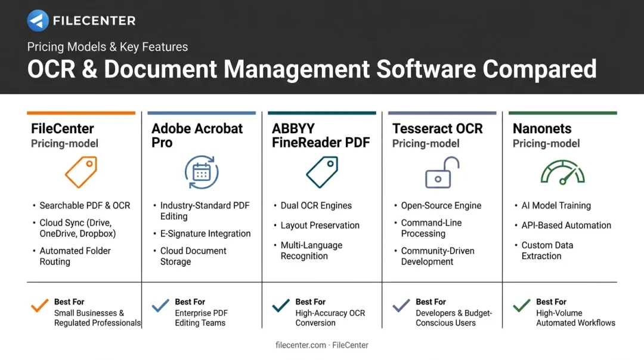
Task: Click the 'Community-Driven Development' bullet
Action: [438, 256]
